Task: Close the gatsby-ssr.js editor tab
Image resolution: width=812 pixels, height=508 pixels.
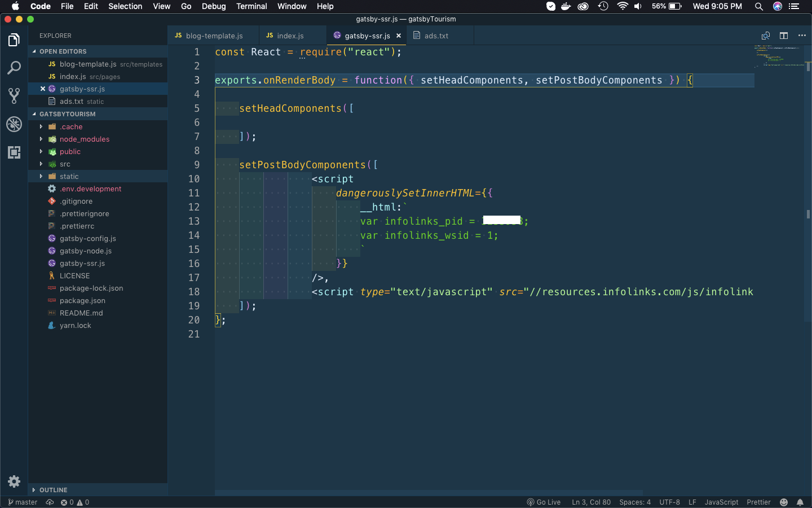Action: click(399, 36)
